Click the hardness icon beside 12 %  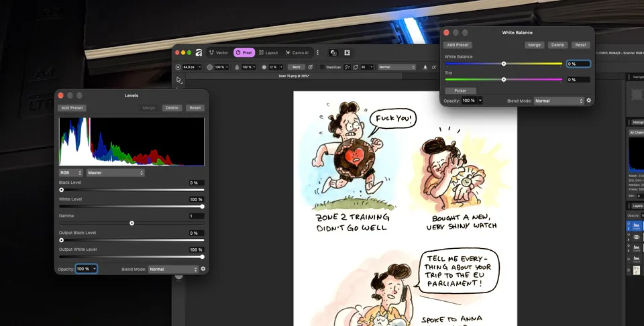[264, 67]
